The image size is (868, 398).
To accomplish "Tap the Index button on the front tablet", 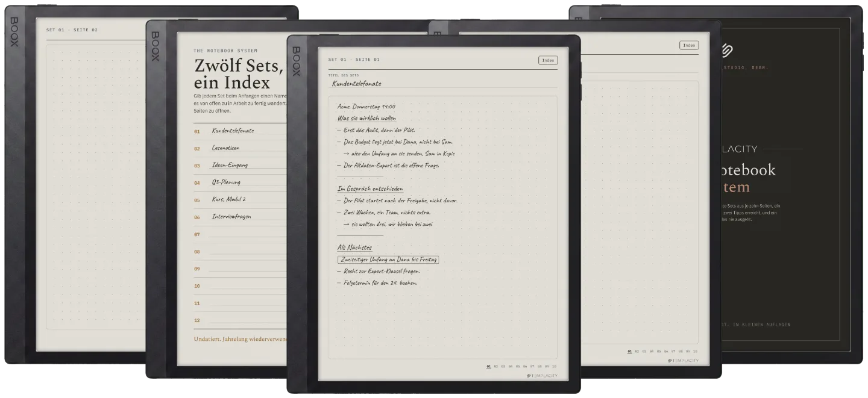I will pos(548,60).
